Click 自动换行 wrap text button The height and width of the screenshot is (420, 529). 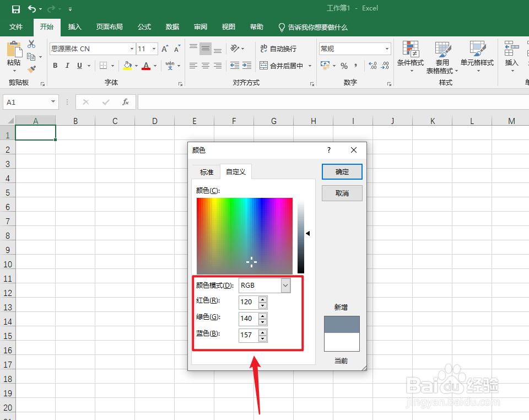click(278, 49)
